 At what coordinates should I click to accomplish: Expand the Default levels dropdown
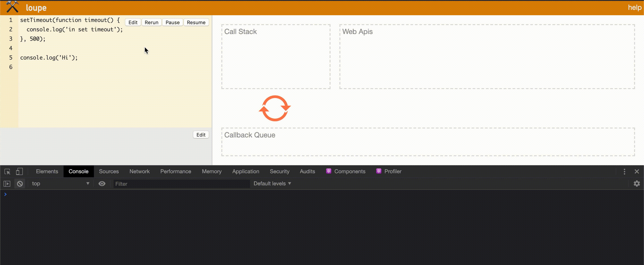coord(272,184)
